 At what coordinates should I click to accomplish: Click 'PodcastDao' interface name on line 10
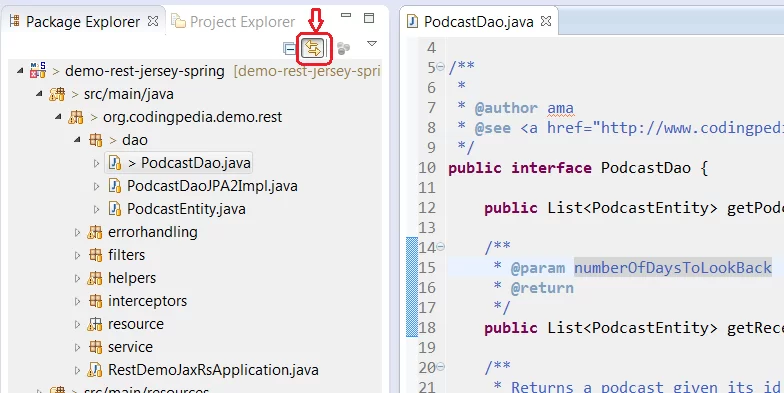[646, 168]
